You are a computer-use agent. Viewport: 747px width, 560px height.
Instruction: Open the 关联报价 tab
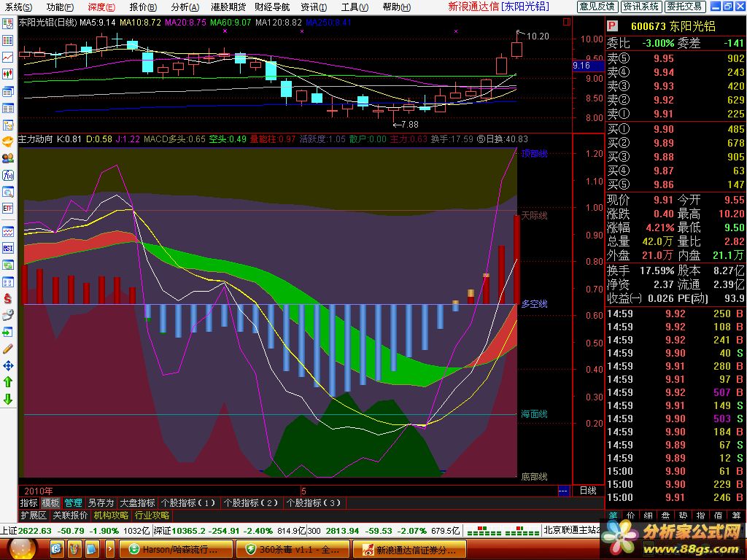(x=70, y=516)
